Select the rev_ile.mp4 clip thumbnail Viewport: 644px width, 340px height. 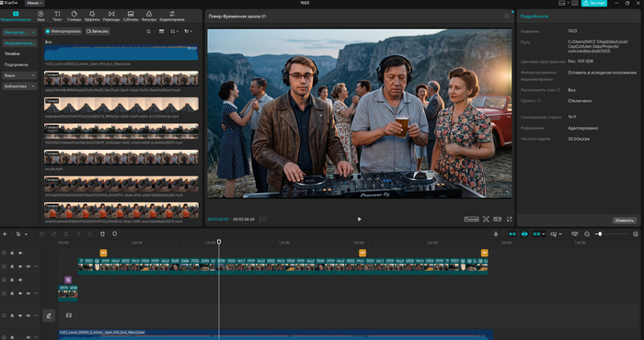(121, 158)
